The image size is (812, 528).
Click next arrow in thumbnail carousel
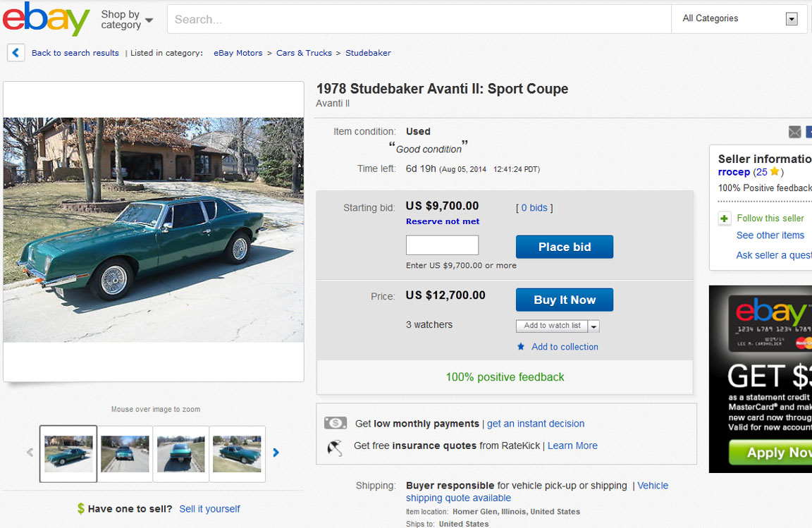[x=276, y=453]
